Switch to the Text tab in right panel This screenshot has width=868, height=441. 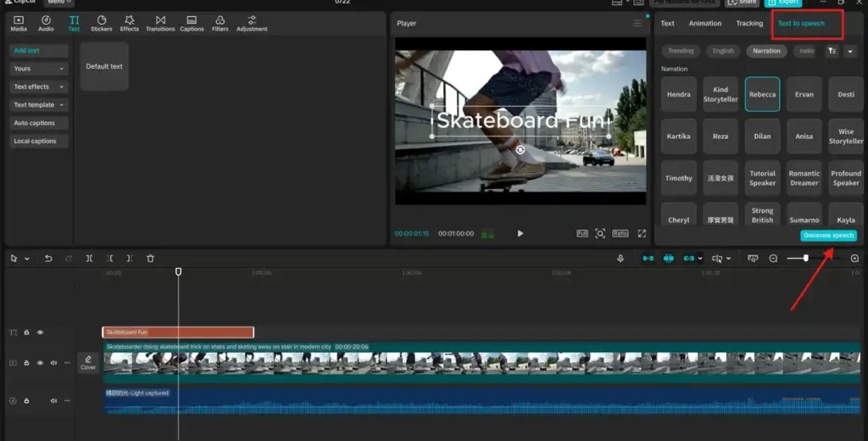coord(667,23)
